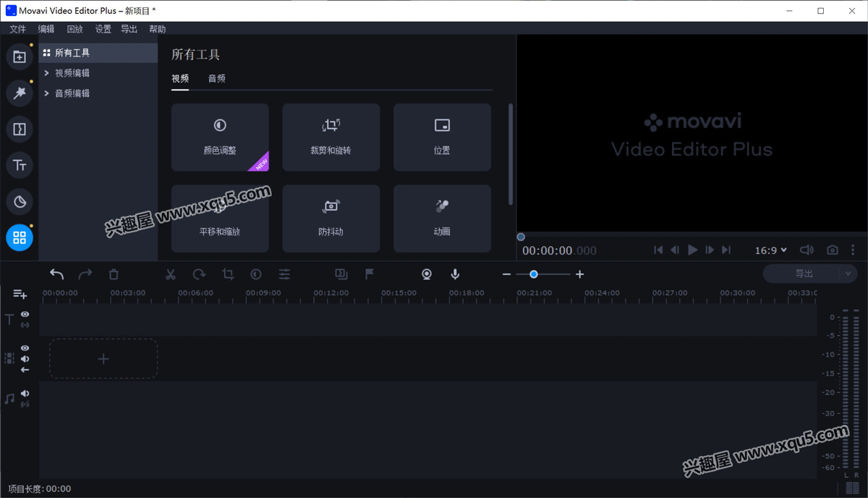Select 所有工具 in the left list

click(x=98, y=53)
